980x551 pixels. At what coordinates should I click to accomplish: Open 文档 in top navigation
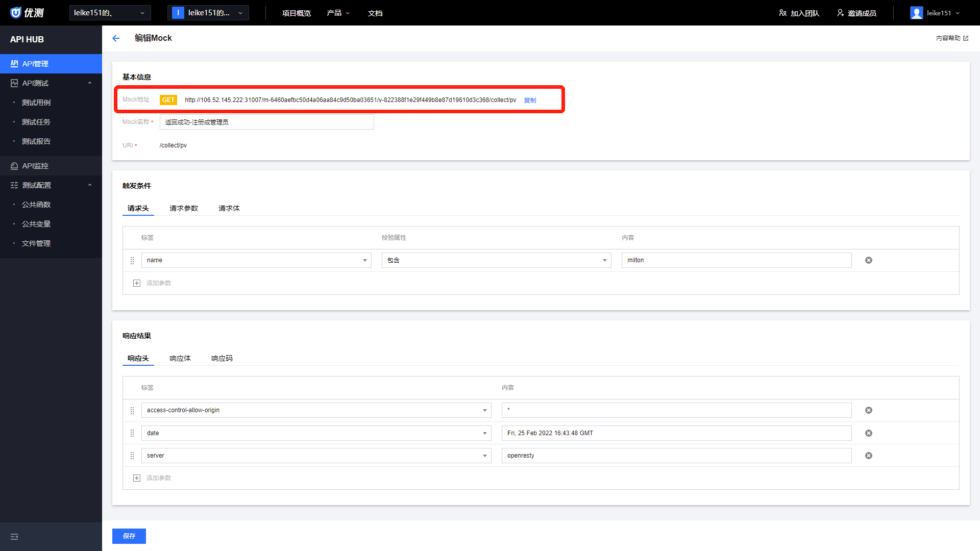coord(375,13)
